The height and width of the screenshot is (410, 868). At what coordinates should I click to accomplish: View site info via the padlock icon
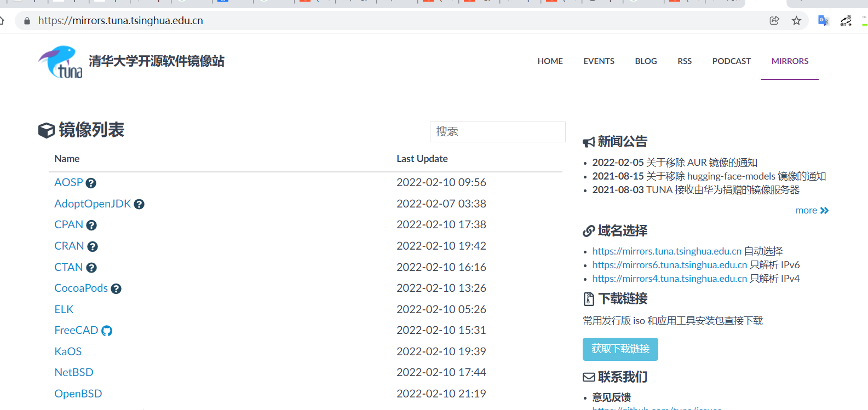click(27, 21)
